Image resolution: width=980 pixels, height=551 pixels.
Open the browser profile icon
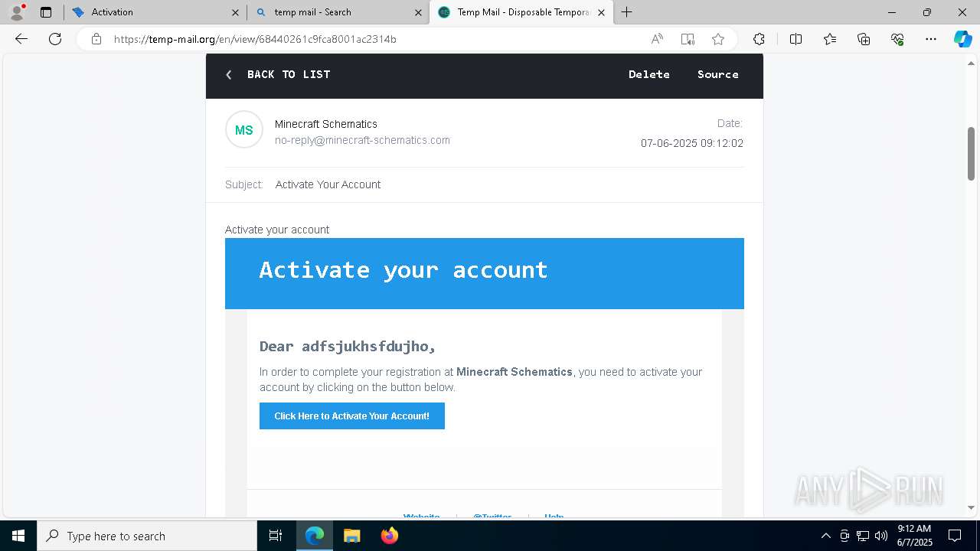(x=17, y=12)
